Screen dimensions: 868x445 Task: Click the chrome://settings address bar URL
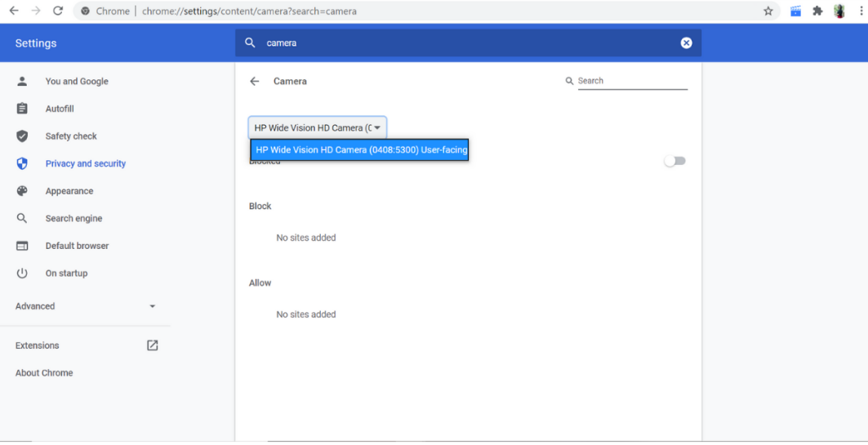click(249, 11)
